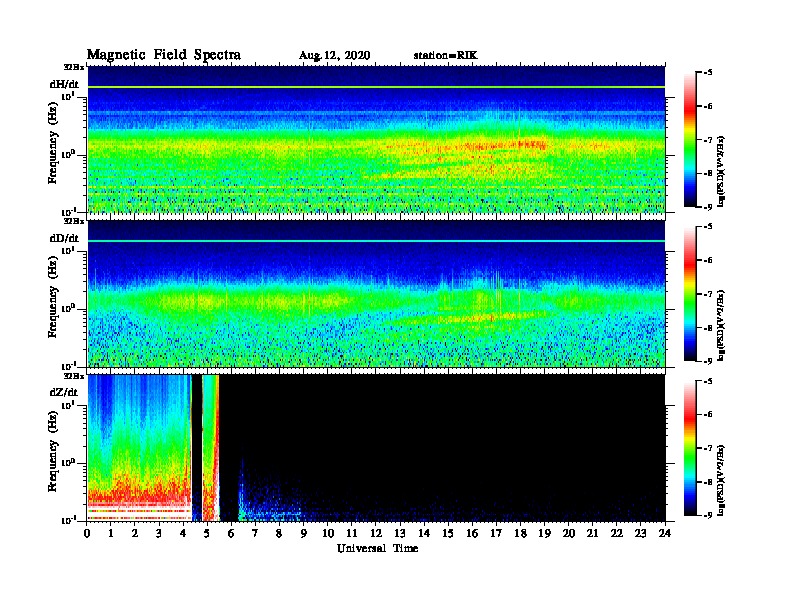
Task: Click the time axis tick "10"
Action: click(328, 534)
